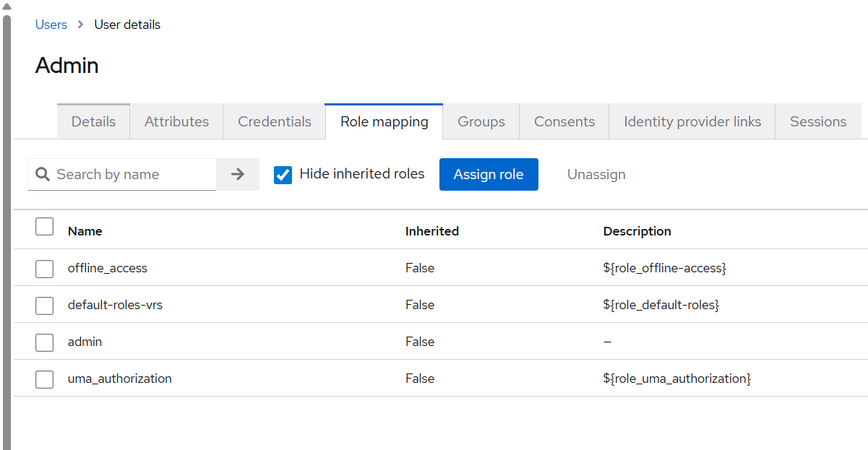Open the Credentials tab
This screenshot has width=868, height=450.
click(275, 122)
